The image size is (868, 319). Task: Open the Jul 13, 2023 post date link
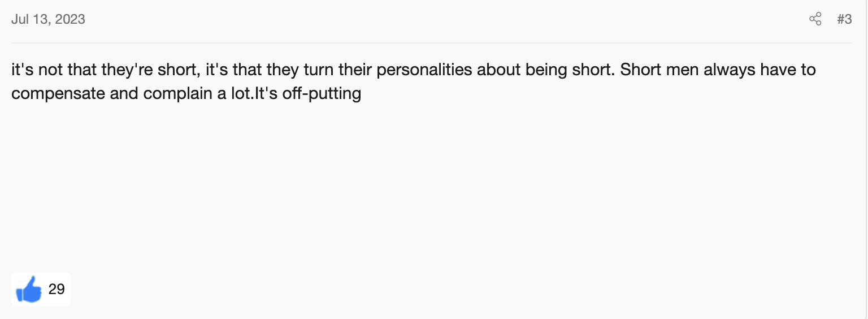pos(48,19)
